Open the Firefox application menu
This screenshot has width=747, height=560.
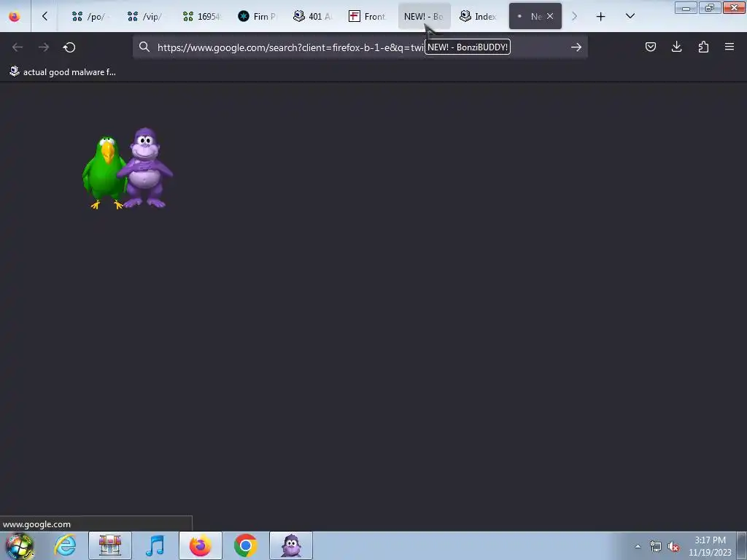729,47
